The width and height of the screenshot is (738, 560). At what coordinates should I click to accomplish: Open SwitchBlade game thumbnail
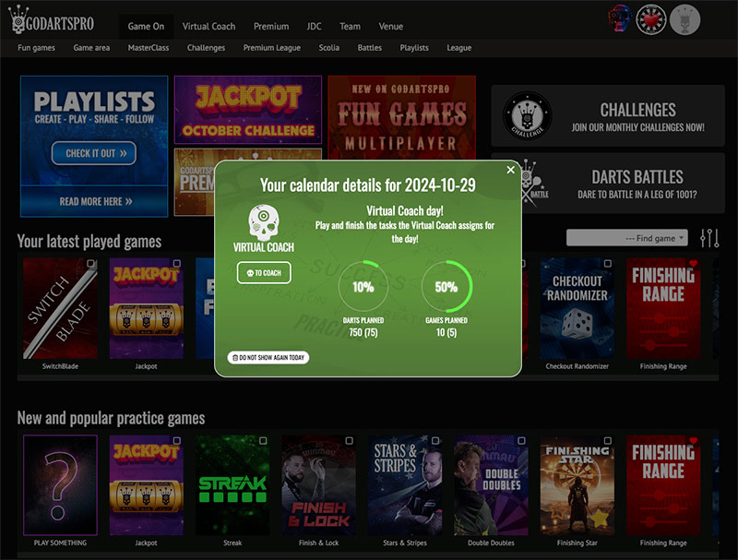[60, 308]
